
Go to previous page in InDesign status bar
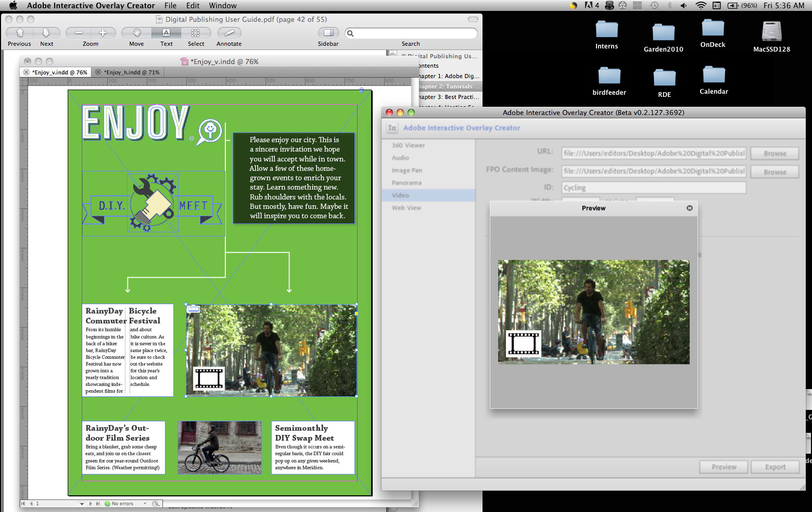(31, 504)
